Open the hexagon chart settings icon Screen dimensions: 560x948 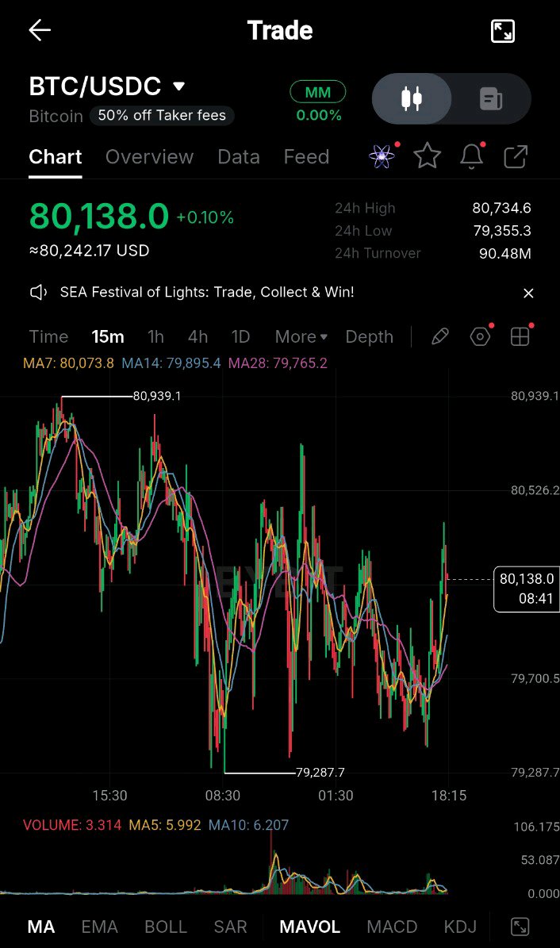(480, 336)
